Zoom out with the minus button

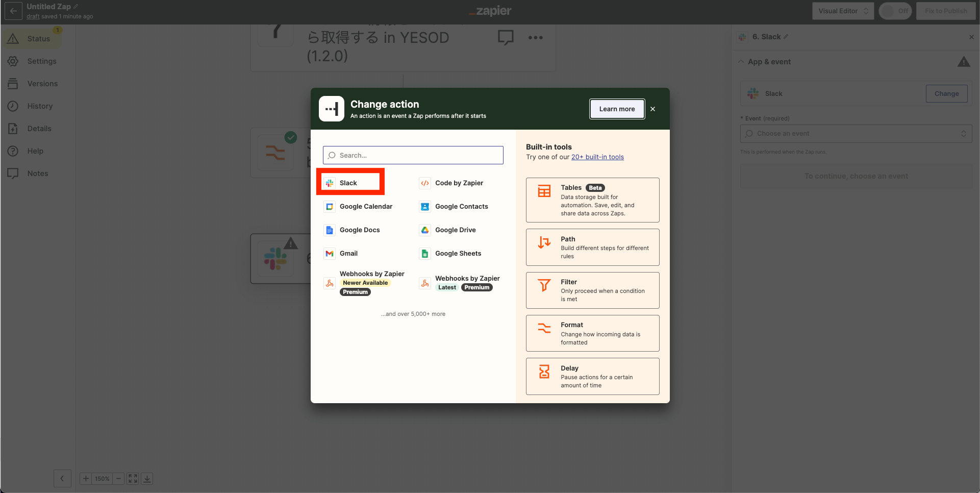(x=118, y=478)
